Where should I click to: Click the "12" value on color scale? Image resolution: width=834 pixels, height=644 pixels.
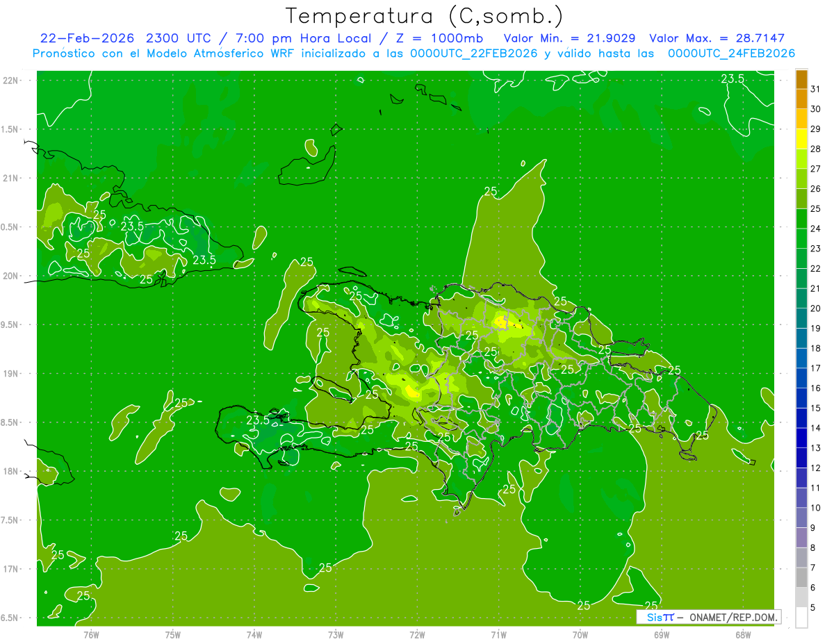[x=815, y=468]
